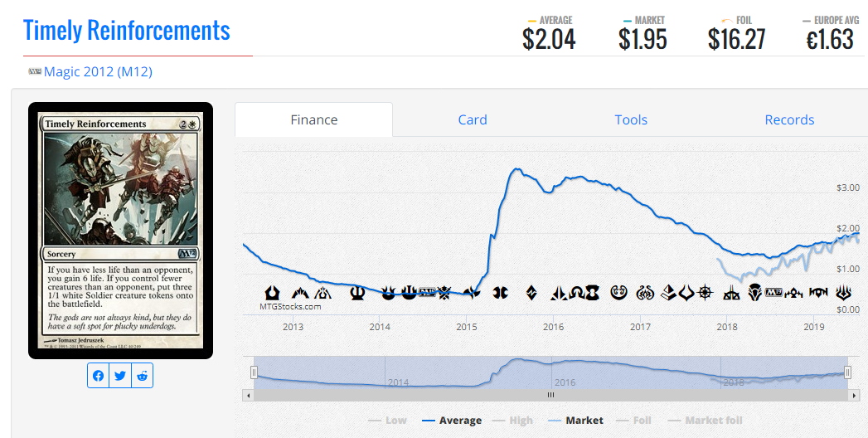Click the right range selector handle

847,372
